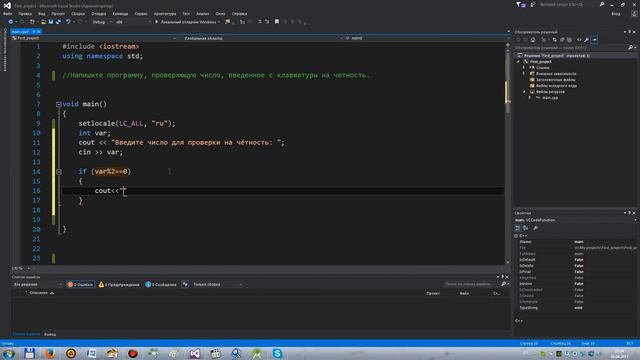The width and height of the screenshot is (640, 360).
Task: Toggle the 0 Messages filter button
Action: click(x=161, y=284)
